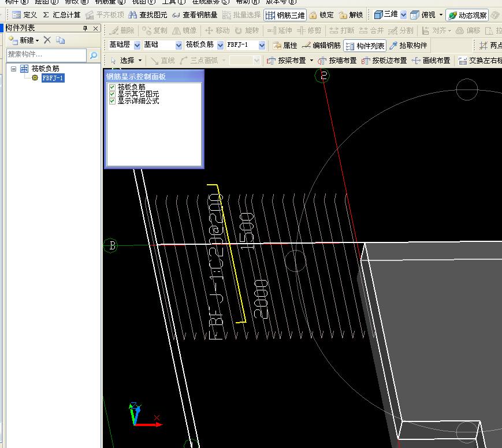Close the 构件列表 panel
Screen dimensions: 502x448
95,28
